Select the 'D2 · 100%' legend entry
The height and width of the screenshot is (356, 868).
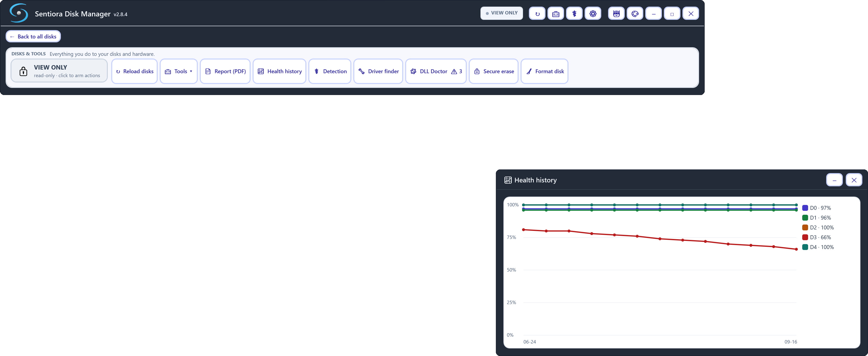point(818,227)
